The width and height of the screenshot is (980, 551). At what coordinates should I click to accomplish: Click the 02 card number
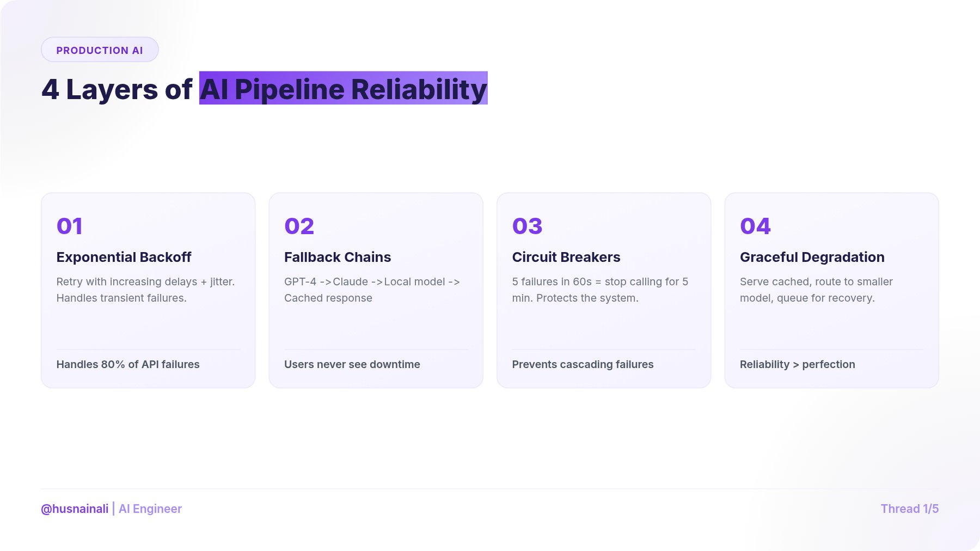[299, 226]
